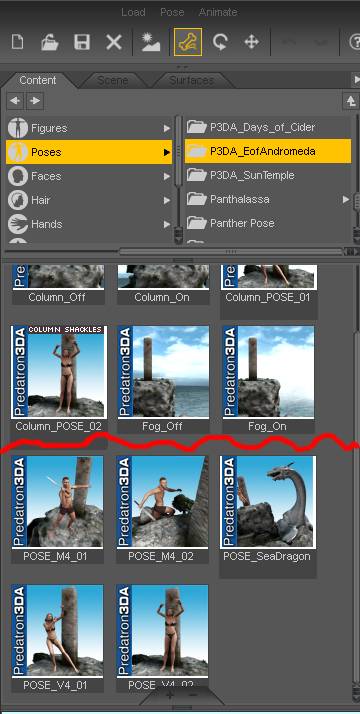Expand the Panthalassa folder arrow
360x714 pixels.
click(346, 199)
